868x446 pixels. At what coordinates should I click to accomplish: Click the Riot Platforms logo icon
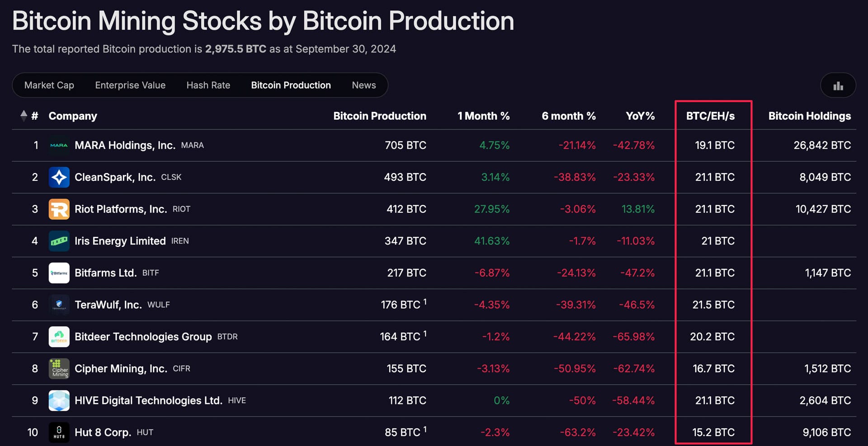pos(59,209)
